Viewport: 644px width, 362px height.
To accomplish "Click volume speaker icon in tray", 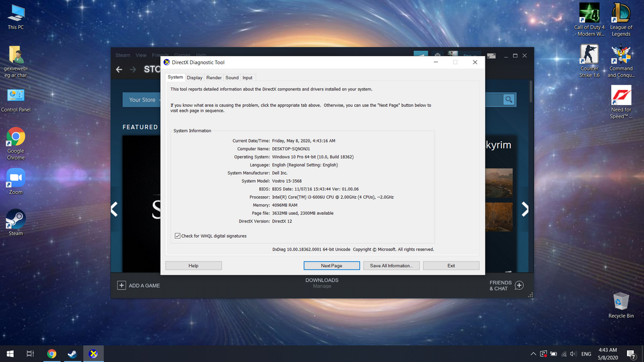I will [x=574, y=354].
